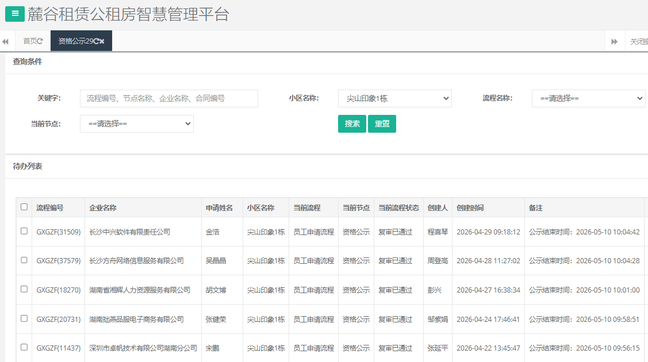Check the row GXGZF(11437) checkbox
Viewport: 648px width, 362px height.
pos(24,347)
